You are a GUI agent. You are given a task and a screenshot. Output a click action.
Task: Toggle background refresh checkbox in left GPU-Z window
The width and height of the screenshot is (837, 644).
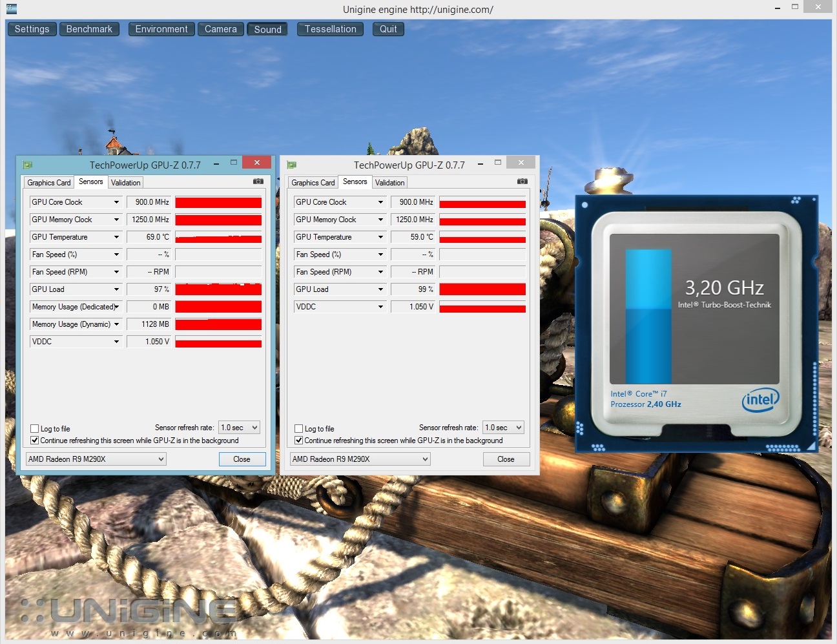pos(35,441)
